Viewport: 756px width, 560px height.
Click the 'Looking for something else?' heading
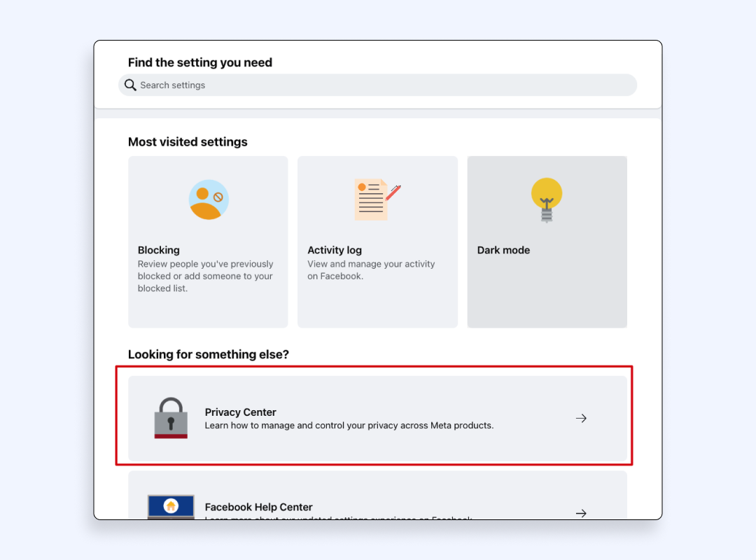pos(208,354)
